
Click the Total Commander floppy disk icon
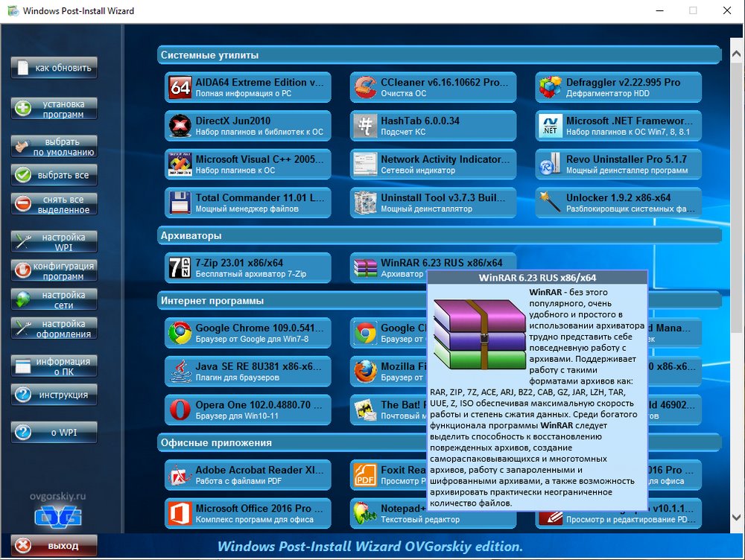click(x=180, y=203)
